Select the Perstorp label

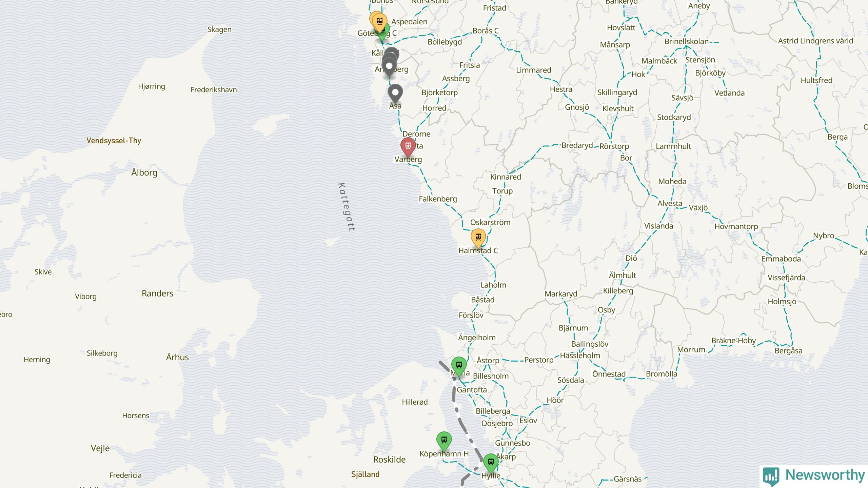pyautogui.click(x=539, y=360)
